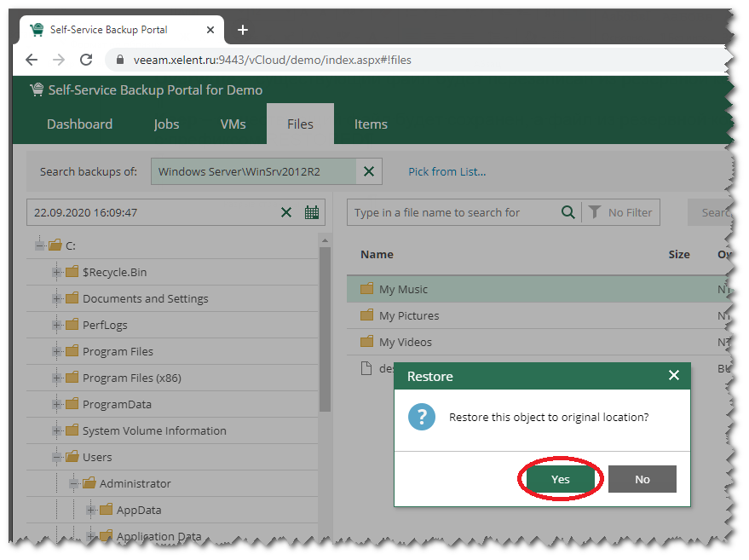The image size is (749, 560).
Task: Click the My Music folder icon
Action: pos(367,288)
